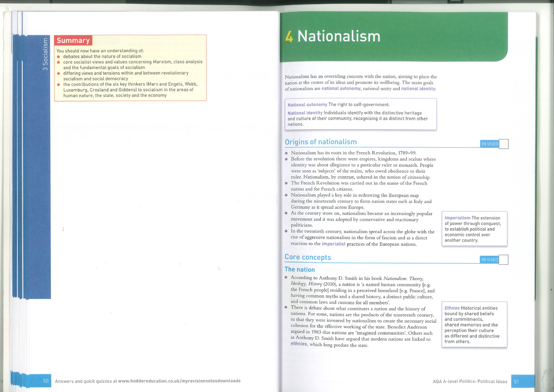Click the REVISED label beside Origins of nationalism

(490, 144)
